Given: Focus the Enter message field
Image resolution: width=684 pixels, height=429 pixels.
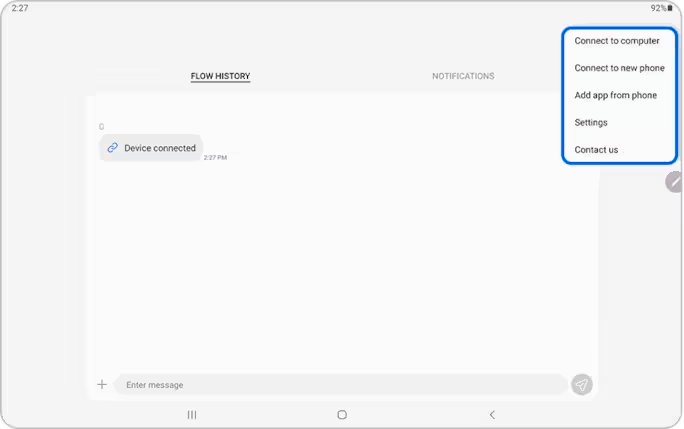Looking at the screenshot, I should [341, 384].
